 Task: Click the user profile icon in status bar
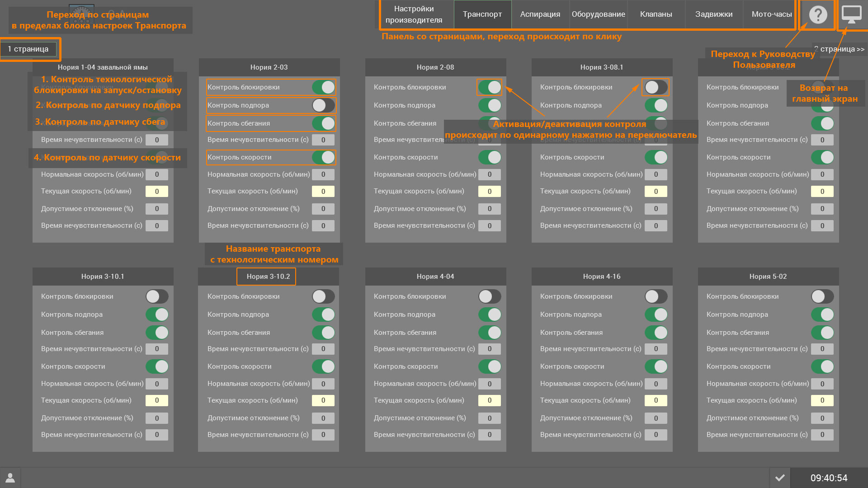click(10, 478)
